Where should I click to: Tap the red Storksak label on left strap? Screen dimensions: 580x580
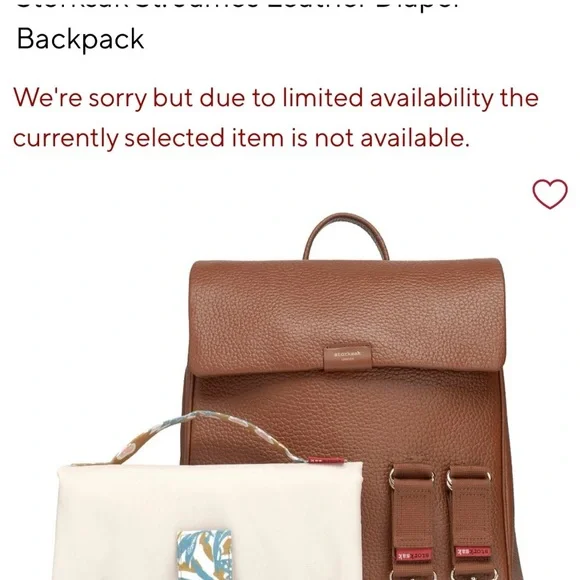click(413, 555)
